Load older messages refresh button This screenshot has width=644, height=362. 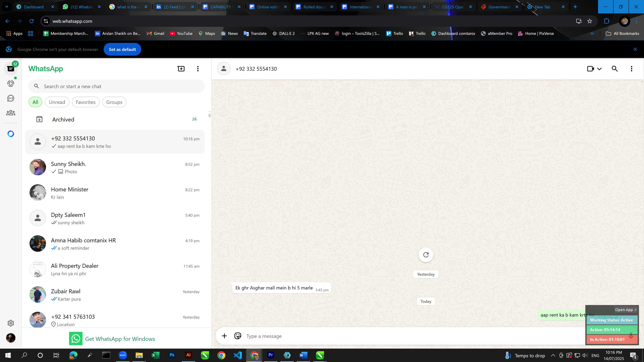[426, 255]
